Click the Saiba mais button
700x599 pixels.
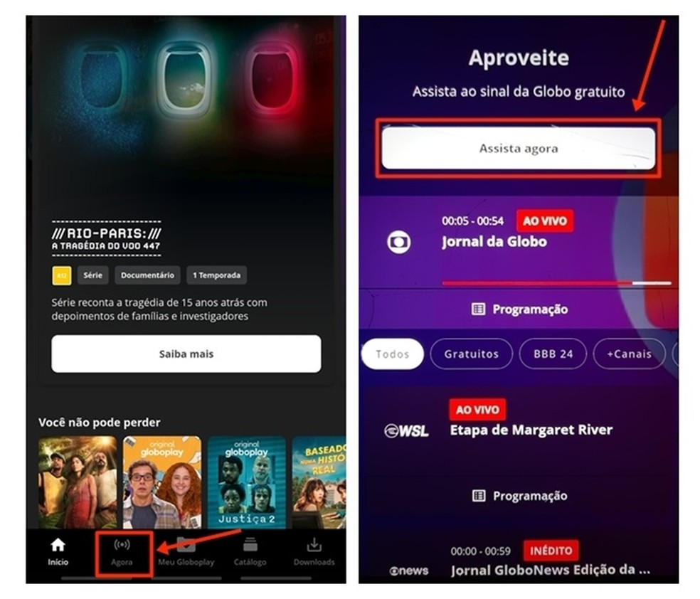coord(186,354)
